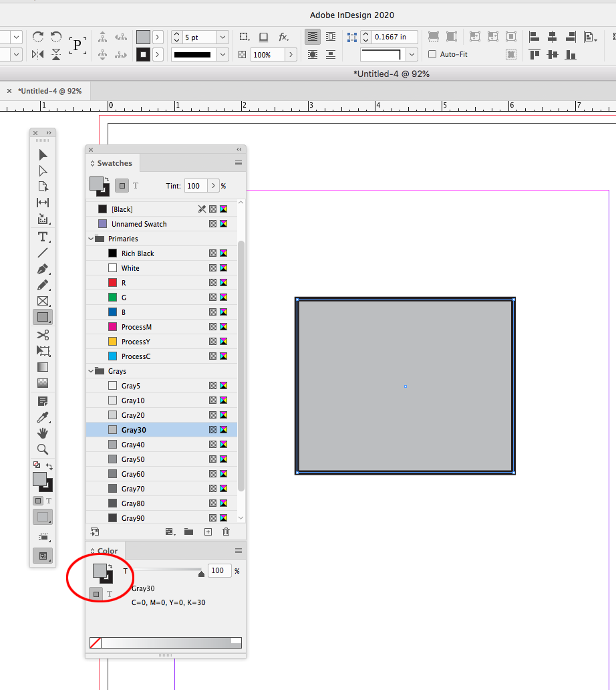Toggle wrap around bounding box
The height and width of the screenshot is (690, 616).
[x=330, y=37]
